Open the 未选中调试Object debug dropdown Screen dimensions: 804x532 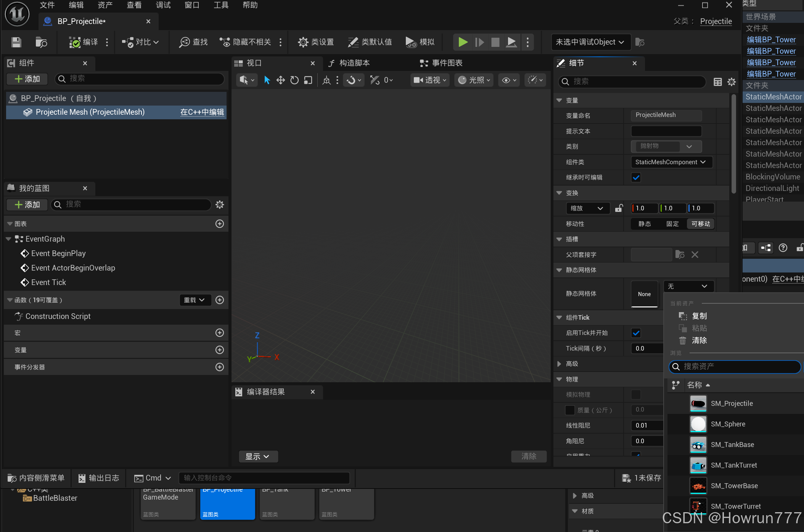point(590,42)
